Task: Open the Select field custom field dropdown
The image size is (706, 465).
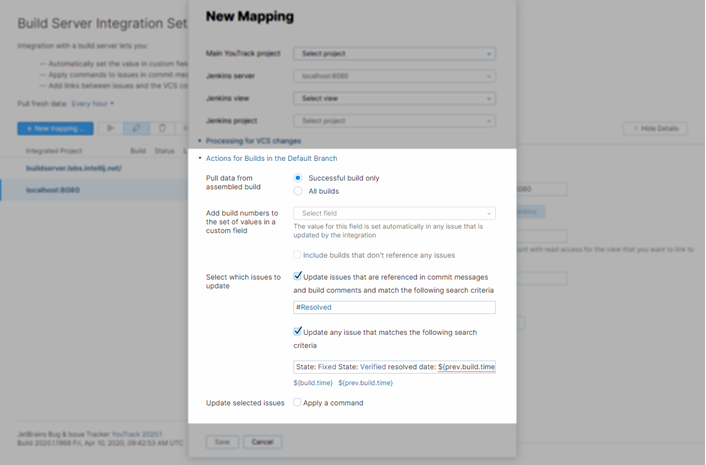Action: 394,213
